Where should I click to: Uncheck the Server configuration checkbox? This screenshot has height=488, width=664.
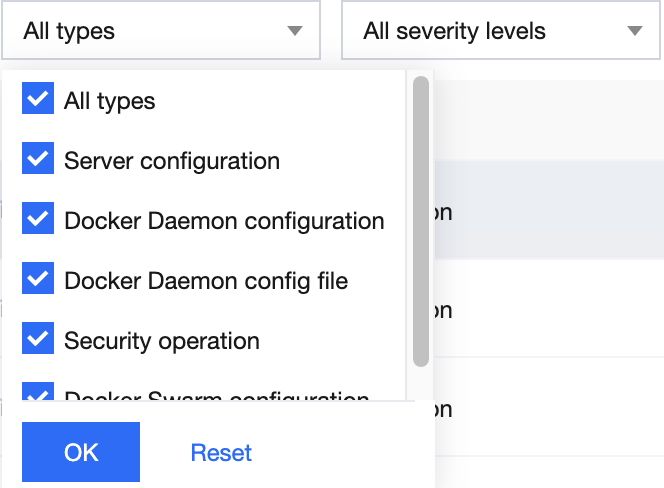pyautogui.click(x=38, y=160)
